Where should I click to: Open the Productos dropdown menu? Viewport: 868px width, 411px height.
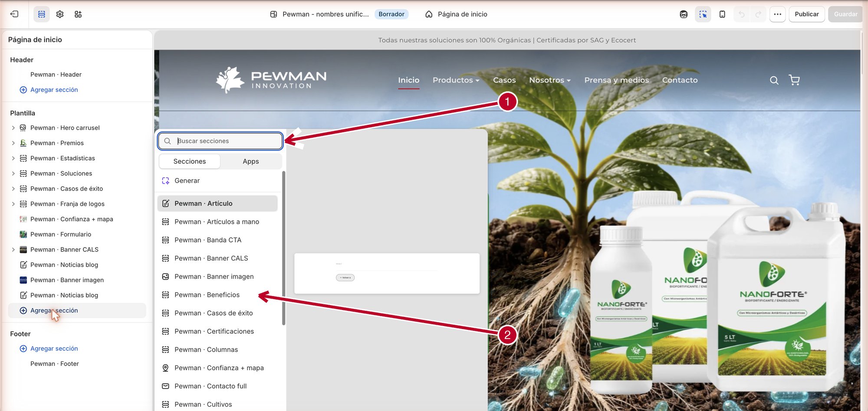coord(456,80)
